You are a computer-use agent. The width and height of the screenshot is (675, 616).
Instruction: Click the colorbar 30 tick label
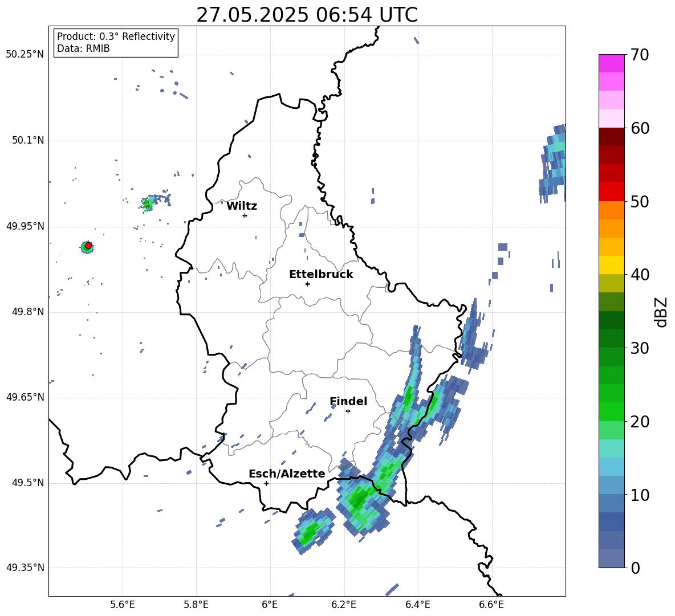pos(640,348)
